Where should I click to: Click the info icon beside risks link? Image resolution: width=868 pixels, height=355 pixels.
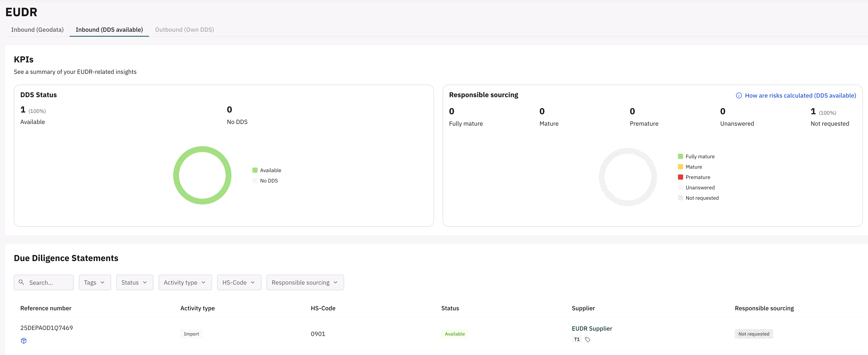(739, 95)
